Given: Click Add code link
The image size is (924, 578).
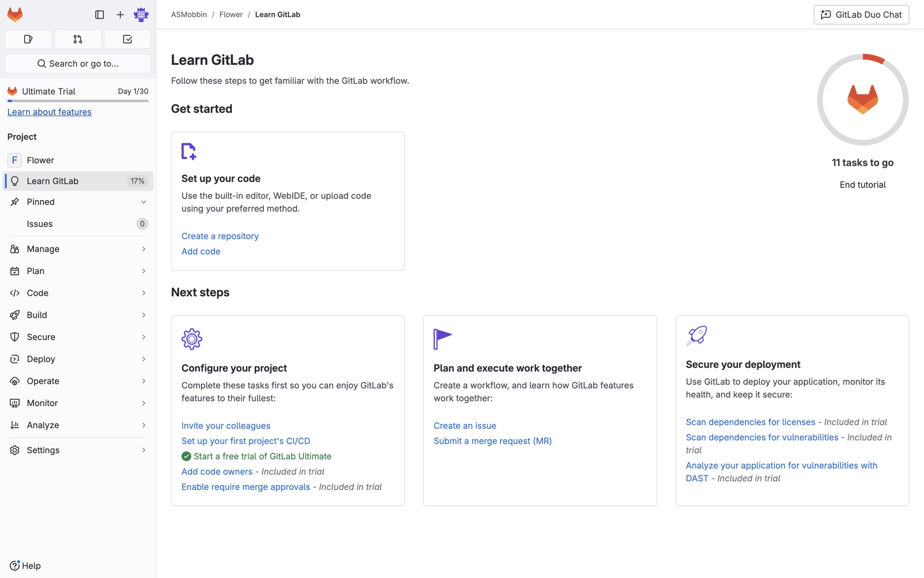Looking at the screenshot, I should (201, 251).
